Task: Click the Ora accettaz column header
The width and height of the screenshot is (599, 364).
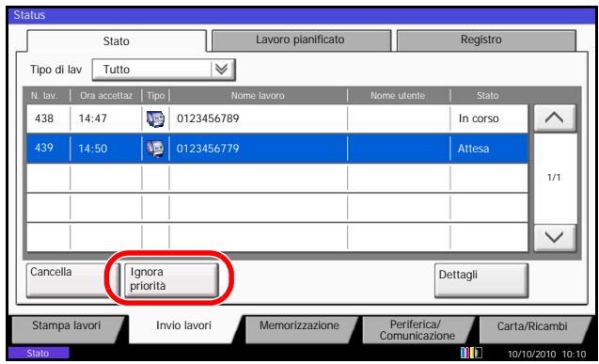Action: (106, 96)
